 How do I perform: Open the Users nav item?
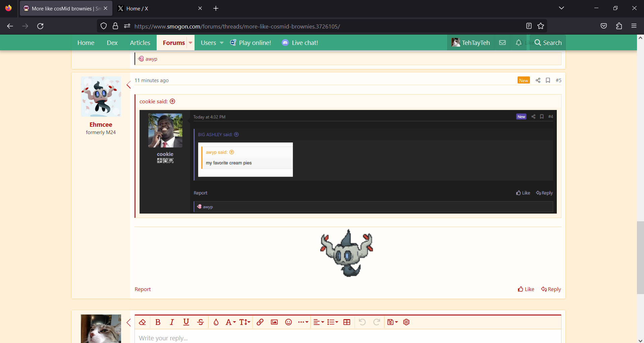pos(208,43)
